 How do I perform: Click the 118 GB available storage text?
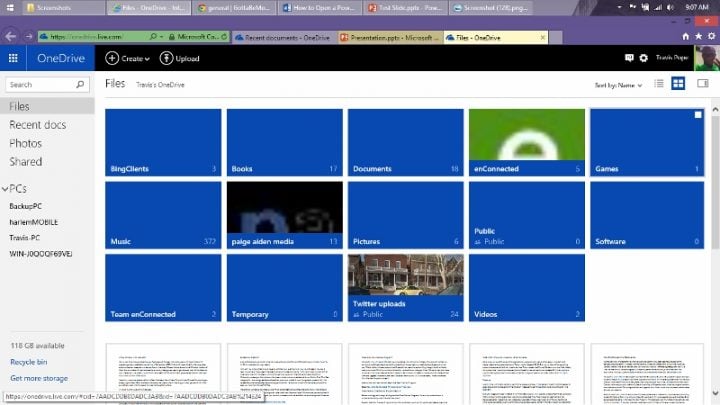click(x=38, y=346)
